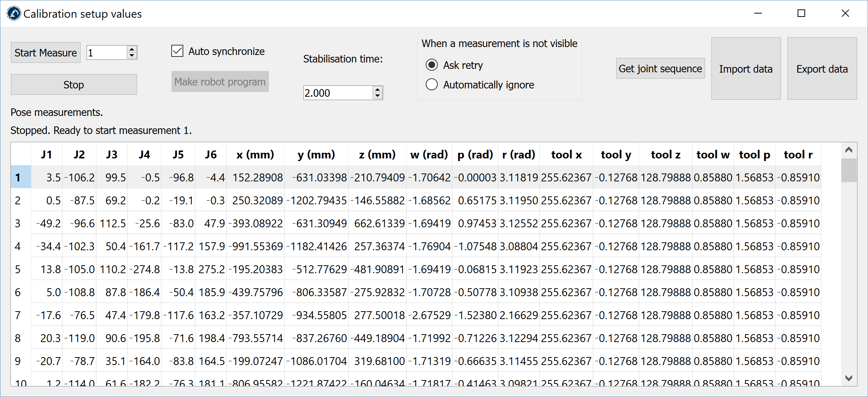Click the RoboDK app icon in title bar
The width and height of the screenshot is (868, 397).
click(14, 14)
